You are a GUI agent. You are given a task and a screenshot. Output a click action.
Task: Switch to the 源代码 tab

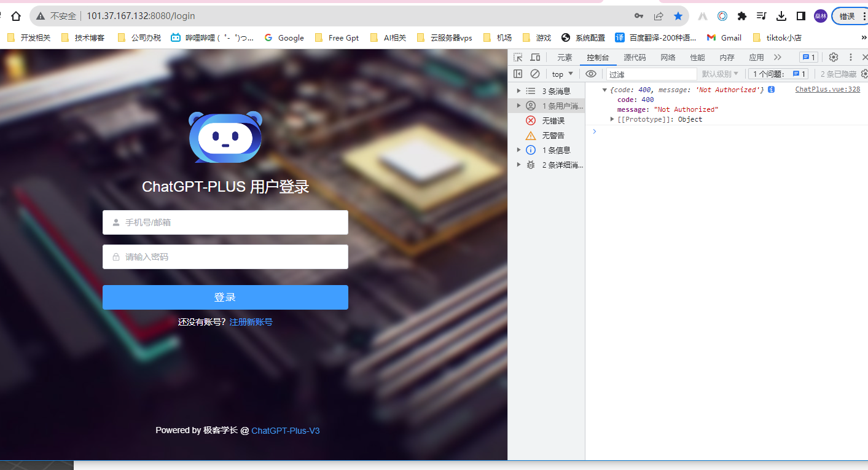coord(635,57)
